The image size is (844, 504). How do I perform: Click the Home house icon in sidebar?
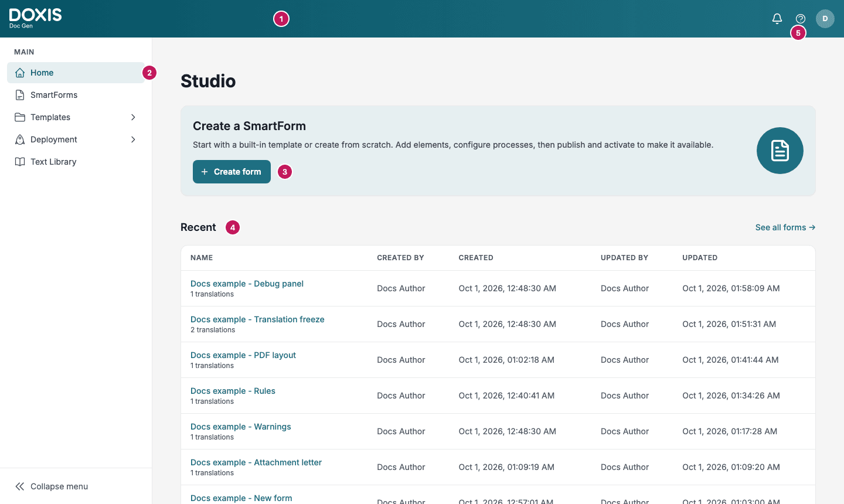pos(20,73)
